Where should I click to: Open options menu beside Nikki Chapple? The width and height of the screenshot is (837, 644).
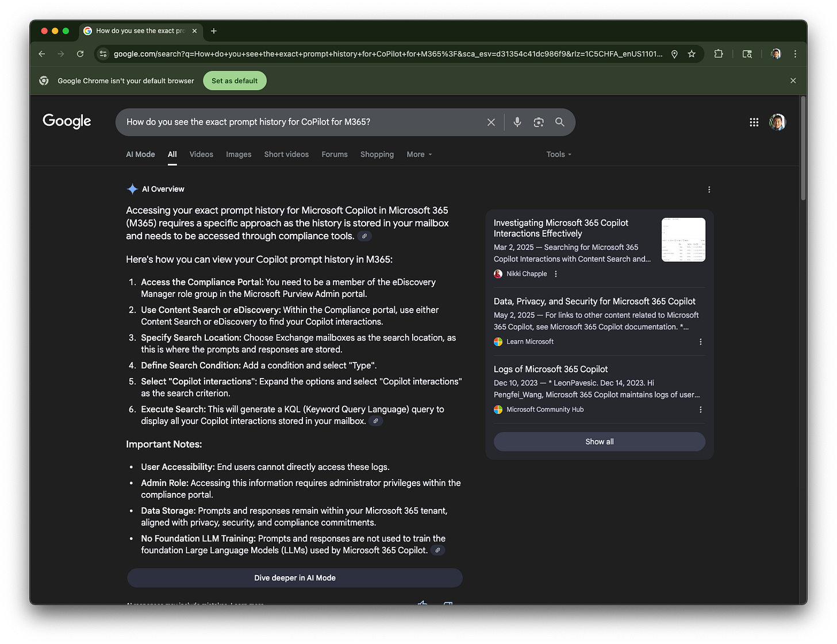pos(556,274)
